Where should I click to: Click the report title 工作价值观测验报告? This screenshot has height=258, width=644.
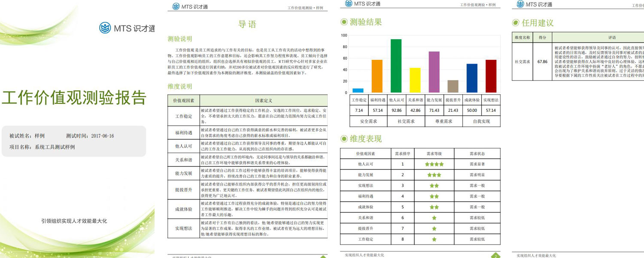click(x=74, y=98)
